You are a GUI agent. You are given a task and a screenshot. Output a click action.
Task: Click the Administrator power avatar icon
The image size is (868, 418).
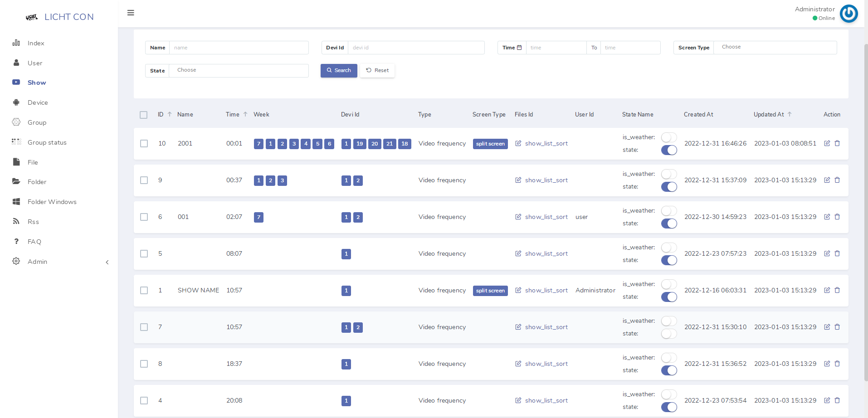click(x=848, y=14)
